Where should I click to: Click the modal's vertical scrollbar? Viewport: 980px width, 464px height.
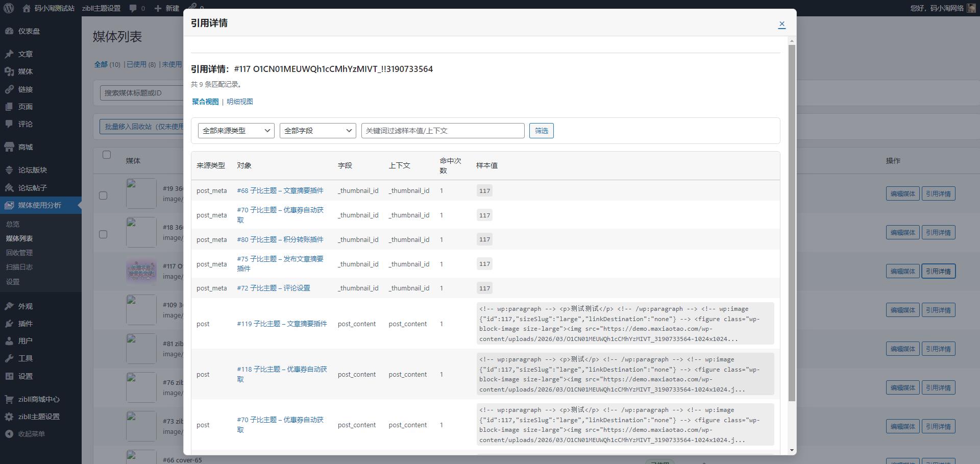[x=792, y=223]
